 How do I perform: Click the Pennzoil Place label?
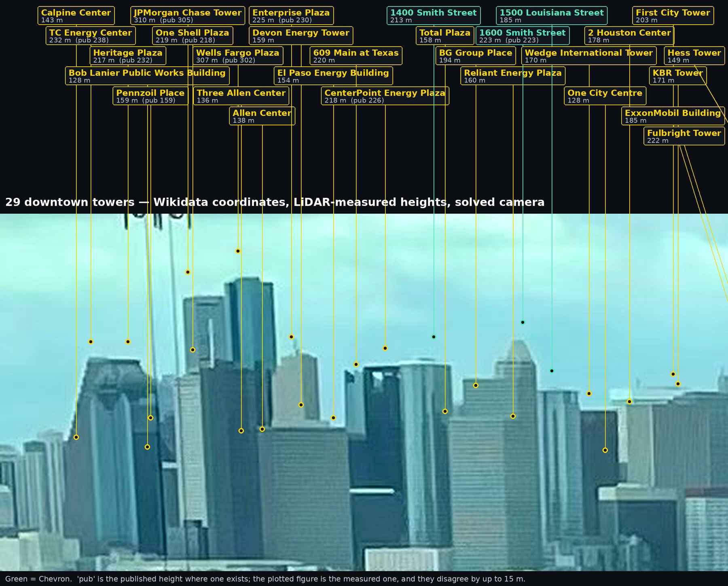pos(150,96)
